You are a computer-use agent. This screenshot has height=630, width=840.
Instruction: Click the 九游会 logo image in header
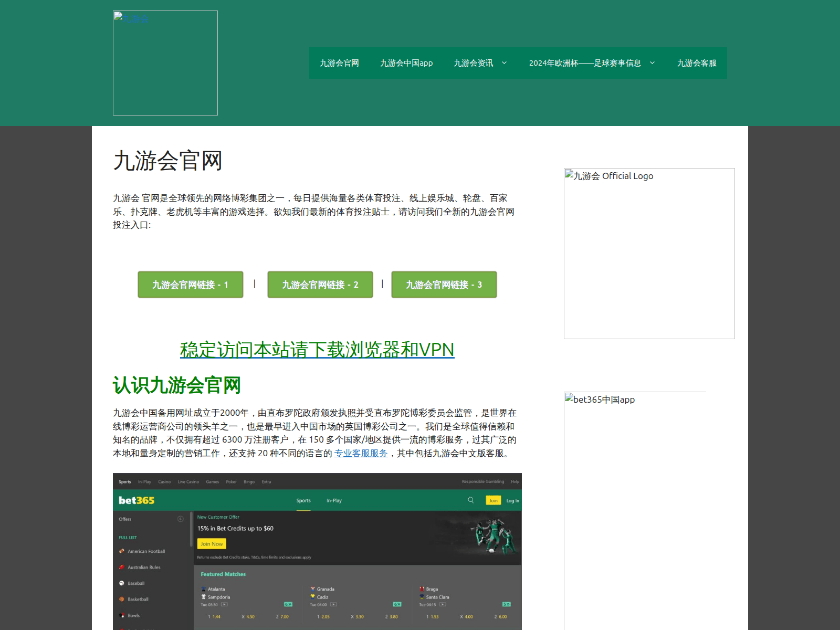pos(165,63)
